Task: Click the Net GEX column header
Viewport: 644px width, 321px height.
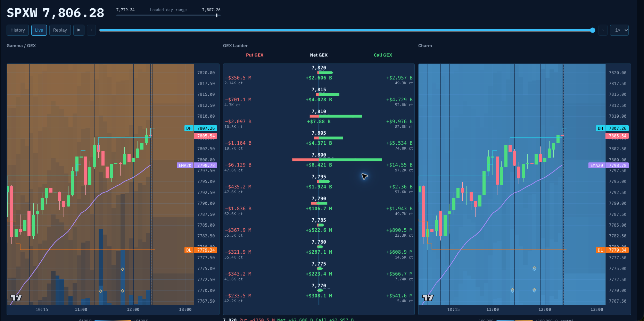Action: 319,55
